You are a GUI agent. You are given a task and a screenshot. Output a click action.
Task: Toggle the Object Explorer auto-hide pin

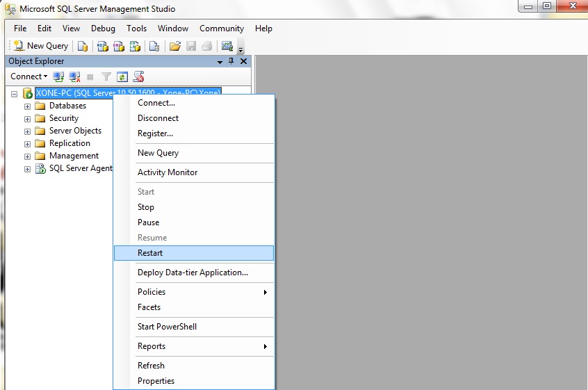pyautogui.click(x=231, y=61)
